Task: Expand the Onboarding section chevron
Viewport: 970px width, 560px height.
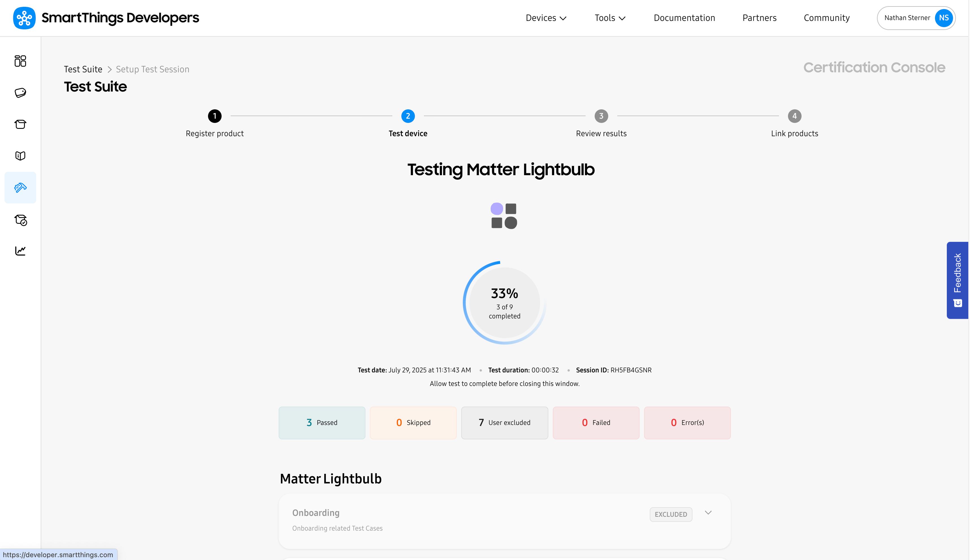Action: click(708, 513)
